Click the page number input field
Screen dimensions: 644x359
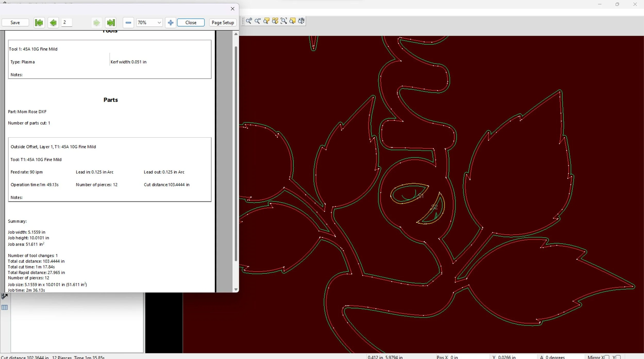coord(67,22)
